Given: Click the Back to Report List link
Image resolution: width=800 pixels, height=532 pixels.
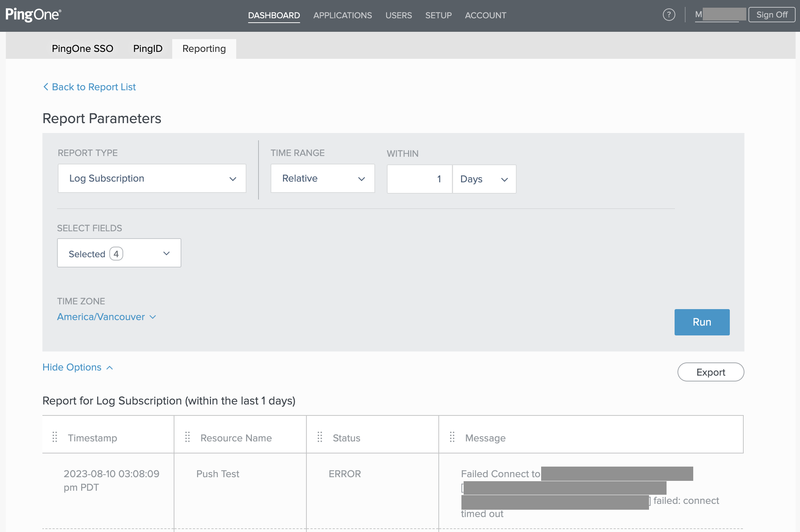Looking at the screenshot, I should click(x=89, y=87).
